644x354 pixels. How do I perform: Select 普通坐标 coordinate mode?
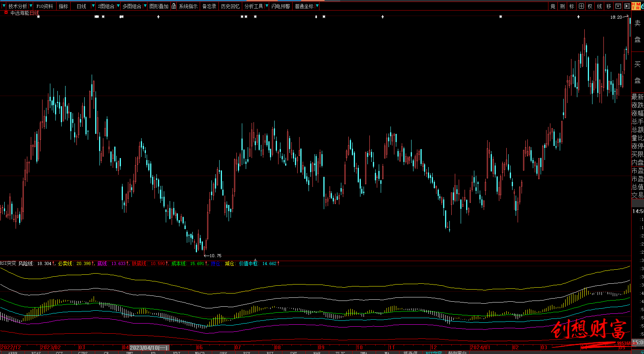click(304, 6)
